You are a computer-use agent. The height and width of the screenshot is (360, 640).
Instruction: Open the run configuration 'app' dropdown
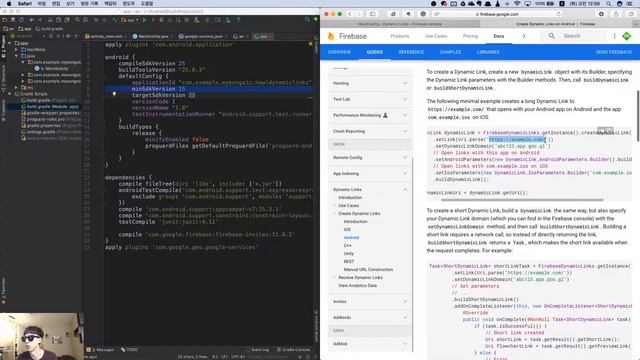[x=130, y=20]
